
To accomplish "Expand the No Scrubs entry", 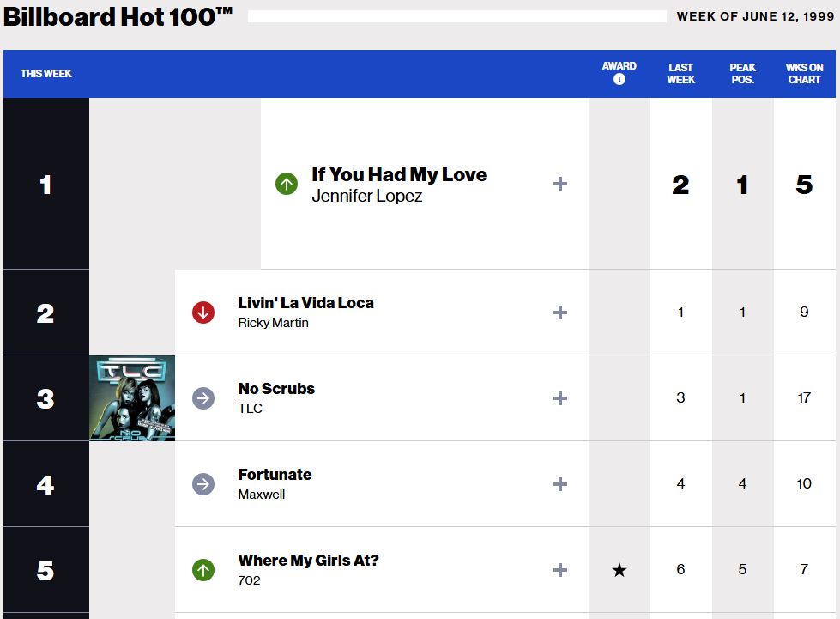I will point(560,398).
